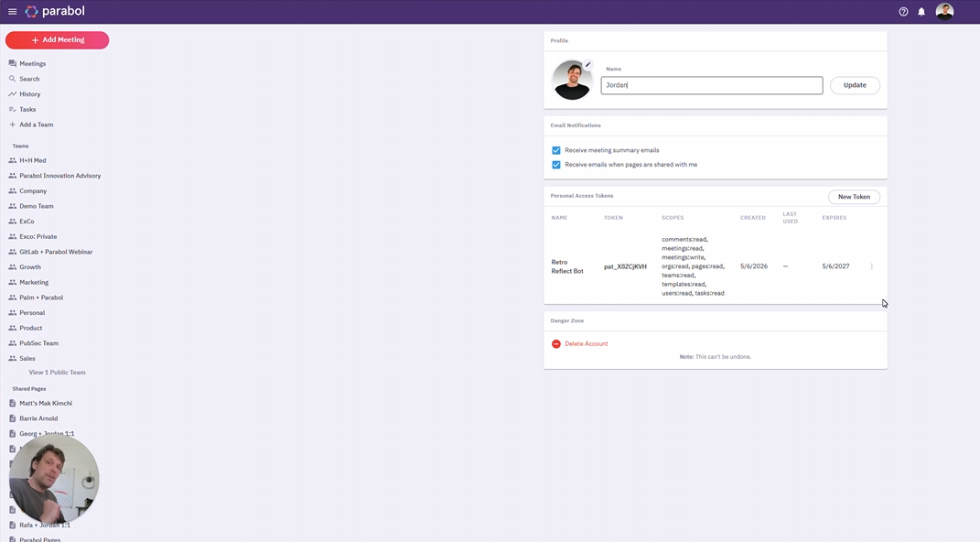Toggle emails when pages are shared checkbox
Image resolution: width=980 pixels, height=542 pixels.
(556, 165)
